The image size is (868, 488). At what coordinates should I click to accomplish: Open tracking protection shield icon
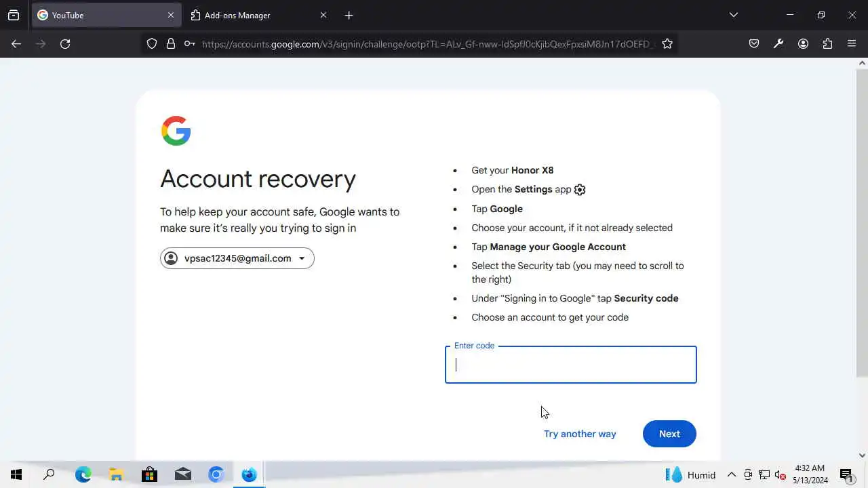(152, 43)
